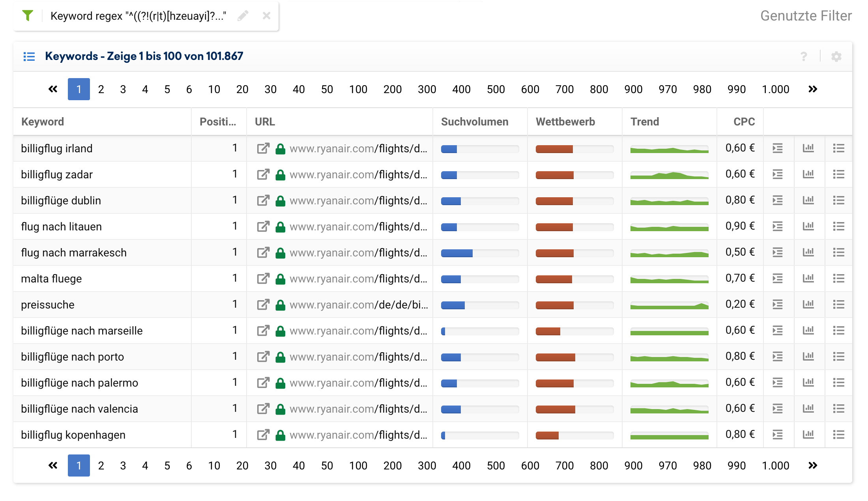Edit the Keyword regex filter with pencil icon
Image resolution: width=868 pixels, height=501 pixels.
(243, 16)
